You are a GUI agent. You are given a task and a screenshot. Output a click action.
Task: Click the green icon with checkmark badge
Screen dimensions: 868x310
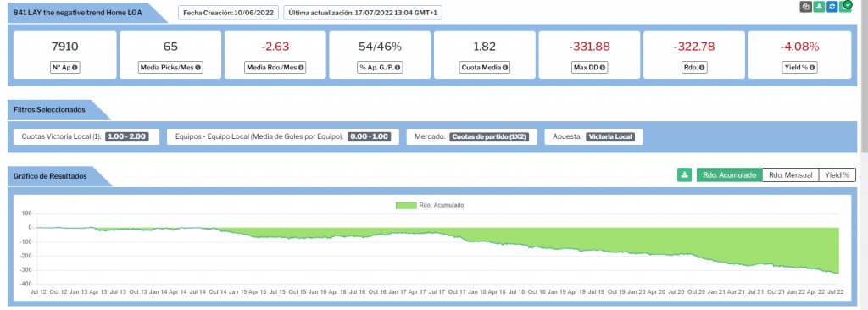846,6
